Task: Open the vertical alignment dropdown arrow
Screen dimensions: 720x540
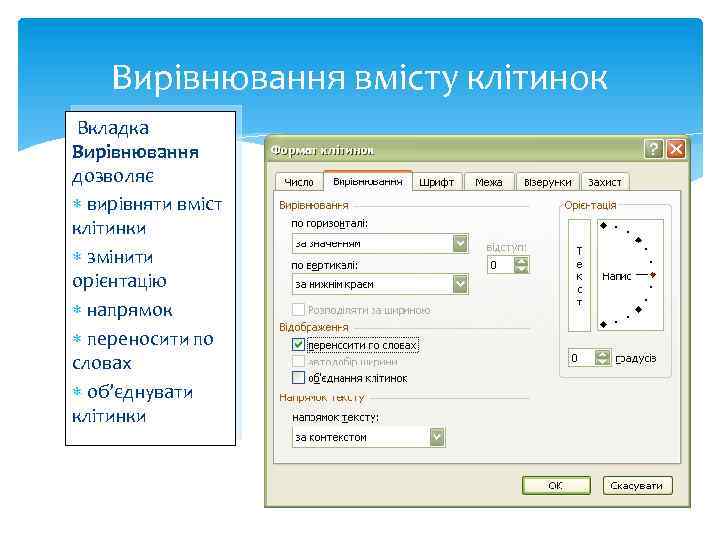Action: click(460, 284)
